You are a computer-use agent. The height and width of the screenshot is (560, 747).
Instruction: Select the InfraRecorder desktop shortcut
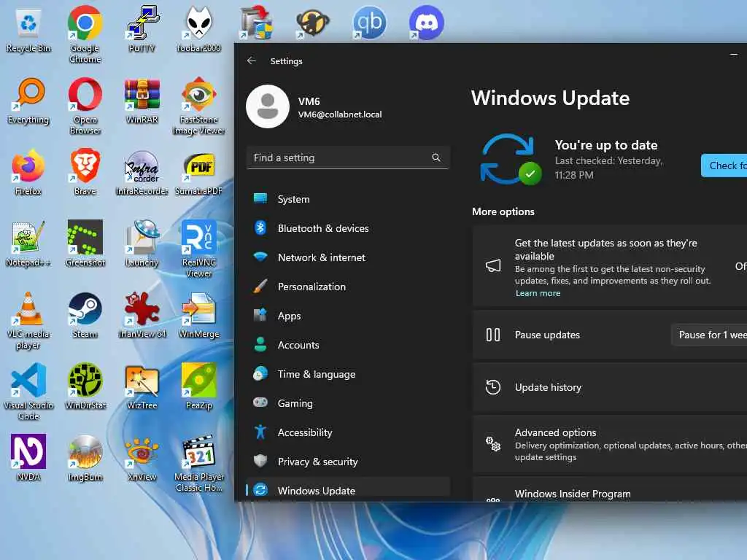142,173
